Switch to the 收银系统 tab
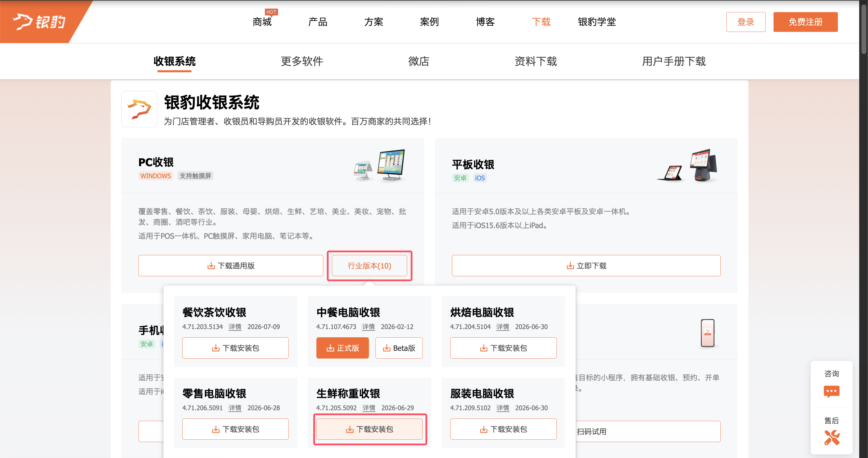The height and width of the screenshot is (458, 868). pos(174,61)
